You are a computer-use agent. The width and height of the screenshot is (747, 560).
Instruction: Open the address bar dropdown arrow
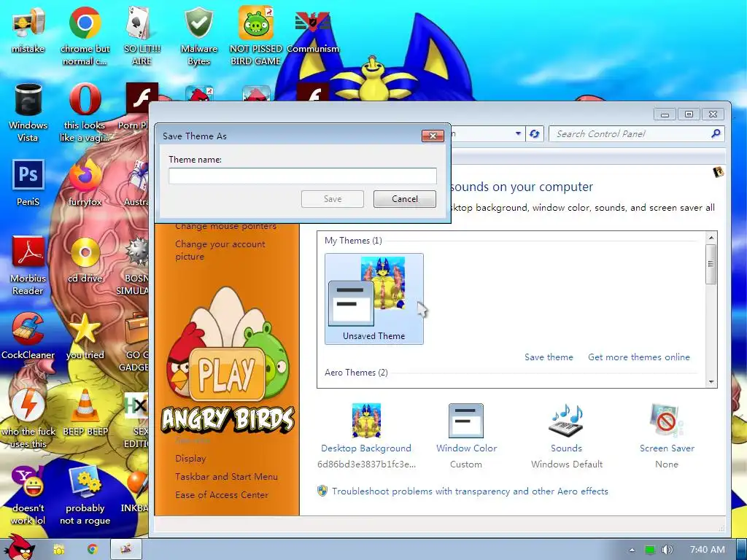click(x=518, y=134)
